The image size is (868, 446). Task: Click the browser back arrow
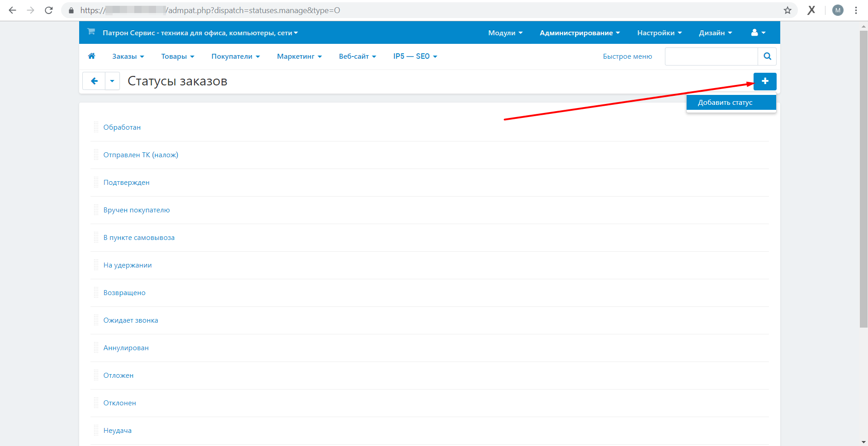[x=12, y=10]
